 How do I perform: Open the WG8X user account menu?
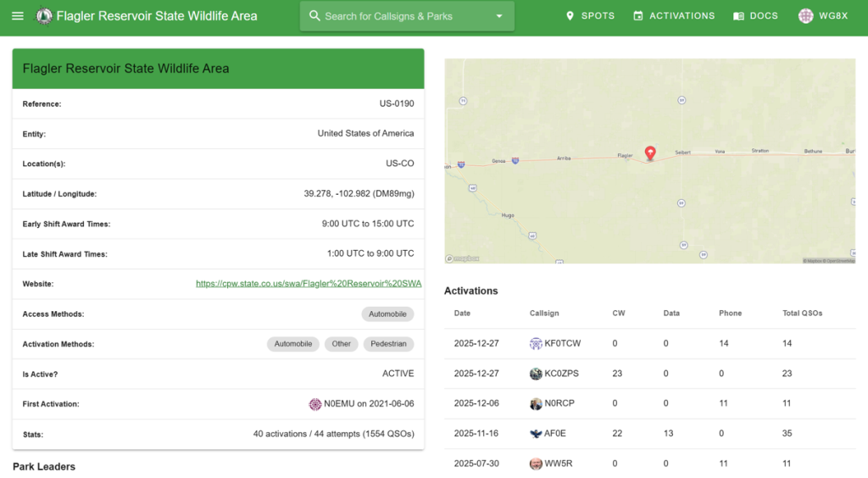822,16
